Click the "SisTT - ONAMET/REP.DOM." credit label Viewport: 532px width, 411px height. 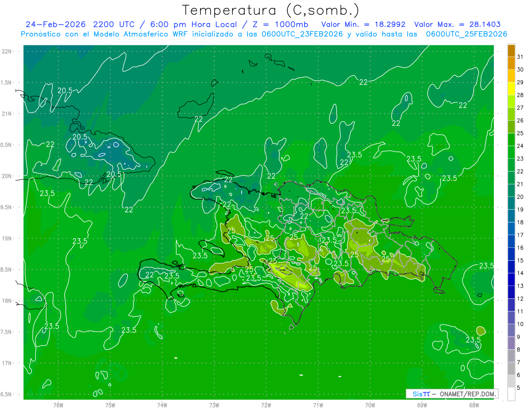(x=452, y=394)
